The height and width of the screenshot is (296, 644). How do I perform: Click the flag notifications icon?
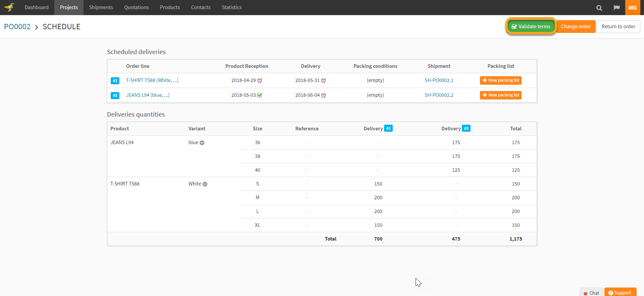pos(616,8)
